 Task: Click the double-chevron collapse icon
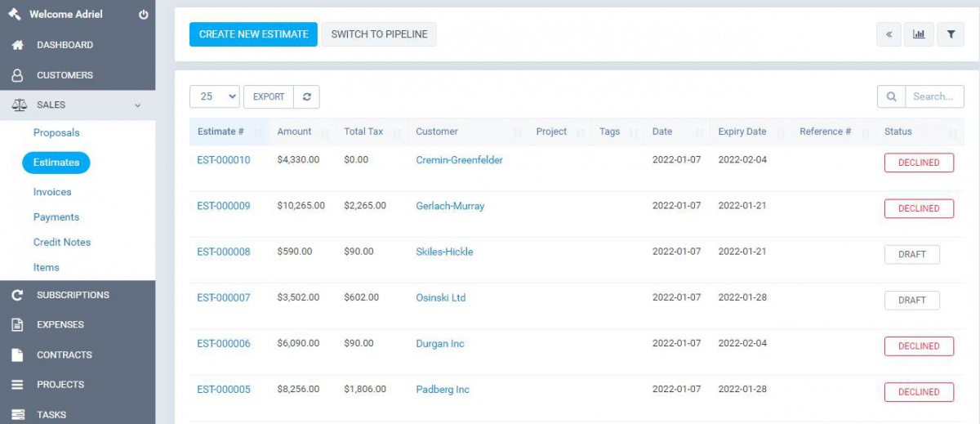pyautogui.click(x=889, y=34)
